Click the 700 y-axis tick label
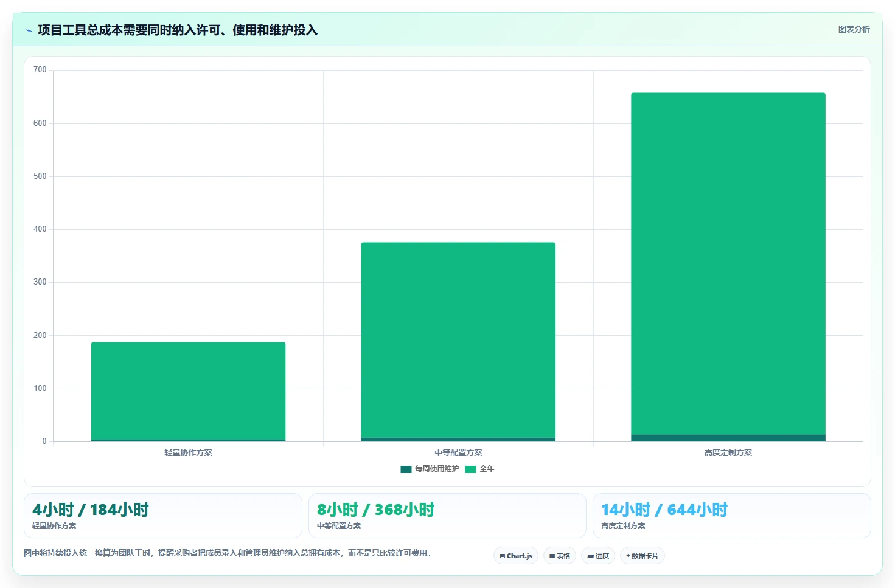Viewport: 895px width, 588px height. pyautogui.click(x=40, y=70)
